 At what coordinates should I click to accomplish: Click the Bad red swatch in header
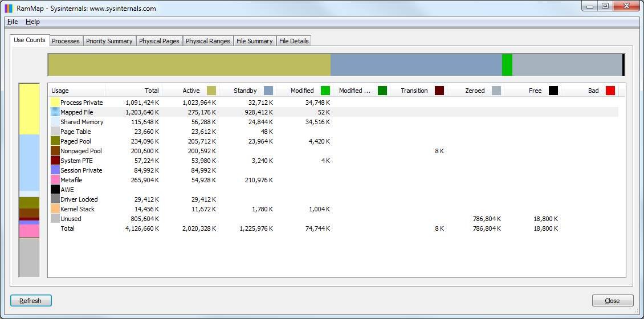[610, 91]
